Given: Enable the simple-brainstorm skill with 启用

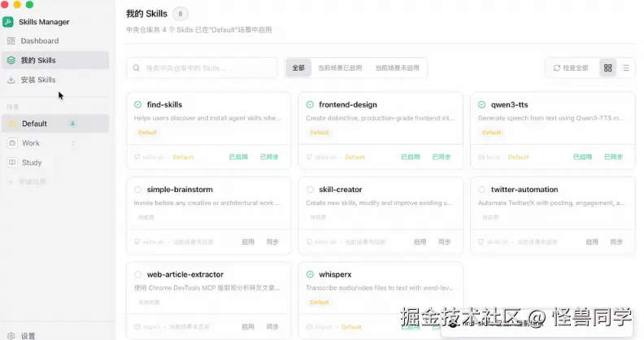Looking at the screenshot, I should click(248, 242).
